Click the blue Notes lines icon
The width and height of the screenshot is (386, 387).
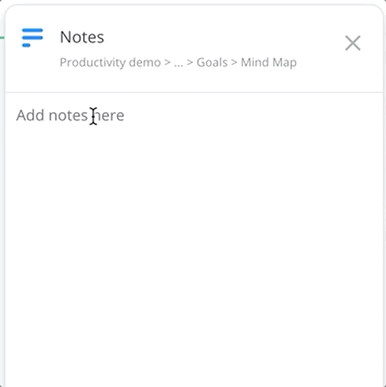(32, 38)
